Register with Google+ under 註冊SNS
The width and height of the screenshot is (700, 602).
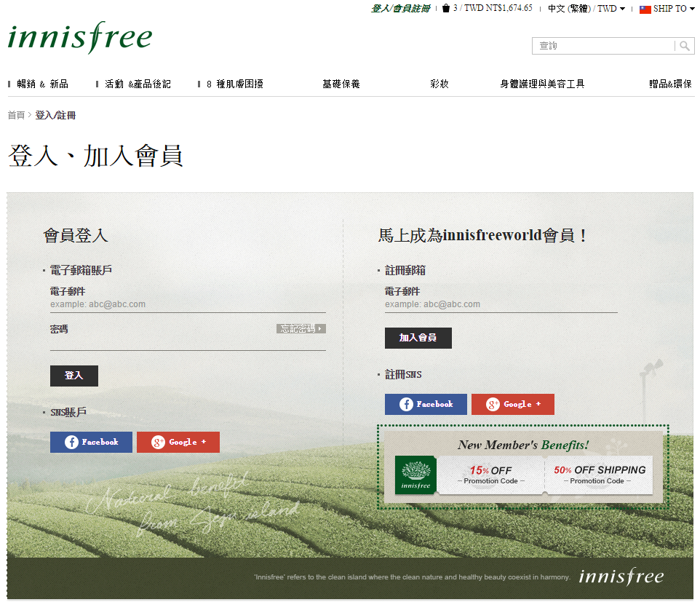pyautogui.click(x=513, y=404)
